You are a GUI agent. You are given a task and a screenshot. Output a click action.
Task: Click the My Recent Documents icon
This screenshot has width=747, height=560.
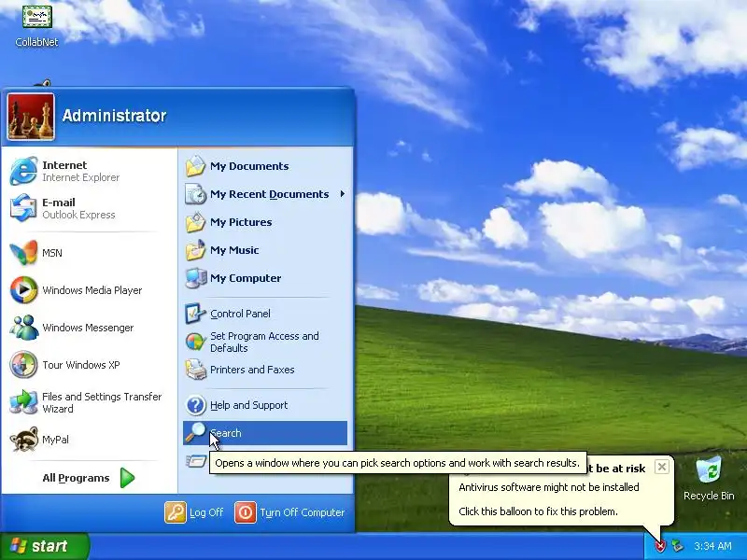pyautogui.click(x=195, y=194)
